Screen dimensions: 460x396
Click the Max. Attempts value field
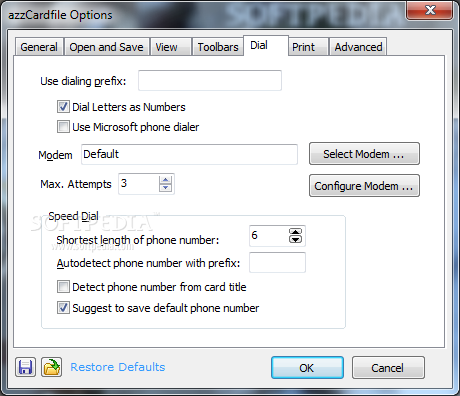point(139,184)
